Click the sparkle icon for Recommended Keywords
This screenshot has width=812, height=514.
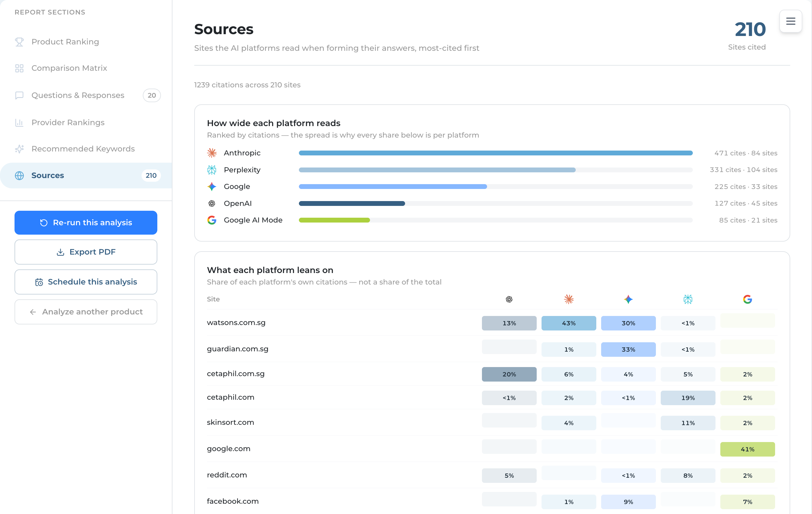click(19, 149)
